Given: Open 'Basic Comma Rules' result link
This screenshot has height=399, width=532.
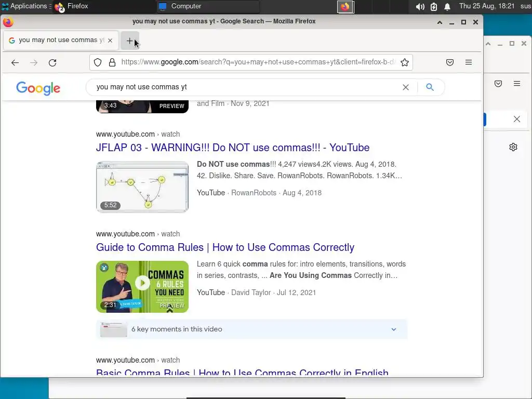Looking at the screenshot, I should (242, 372).
